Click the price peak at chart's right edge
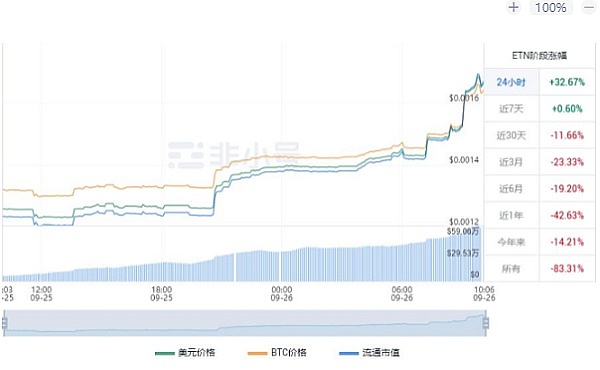This screenshot has width=600, height=370. click(478, 75)
